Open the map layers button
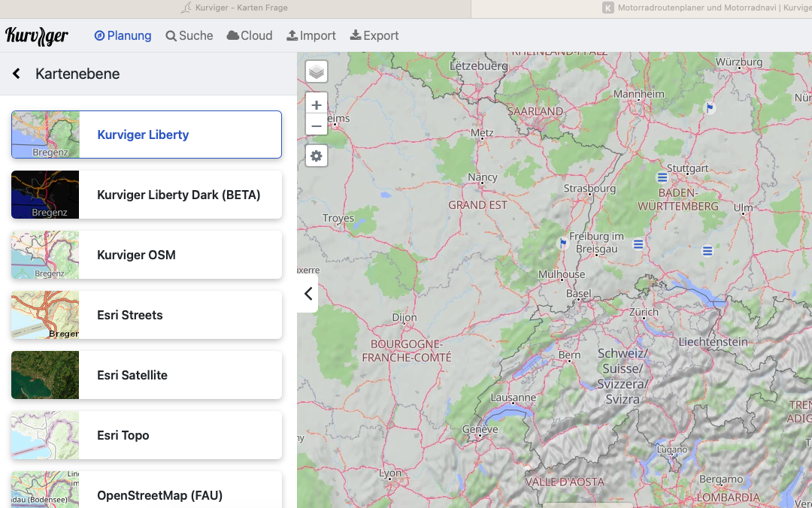The height and width of the screenshot is (508, 812). (x=317, y=72)
